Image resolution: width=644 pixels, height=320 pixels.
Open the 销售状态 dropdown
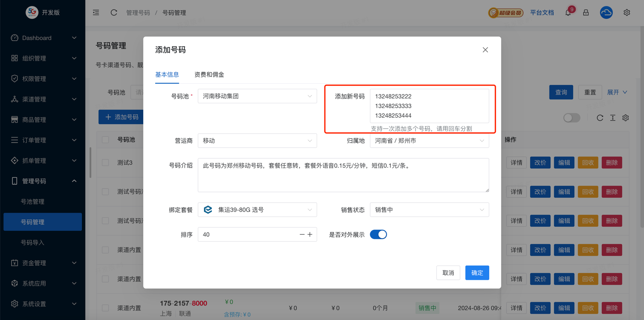[429, 210]
